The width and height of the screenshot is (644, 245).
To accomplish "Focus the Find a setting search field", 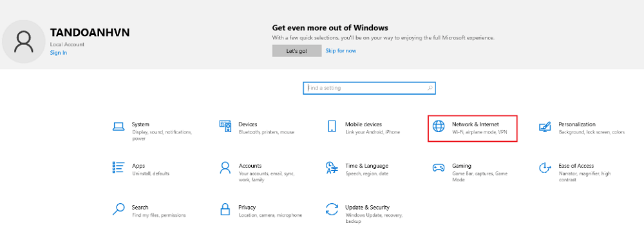I will 369,88.
